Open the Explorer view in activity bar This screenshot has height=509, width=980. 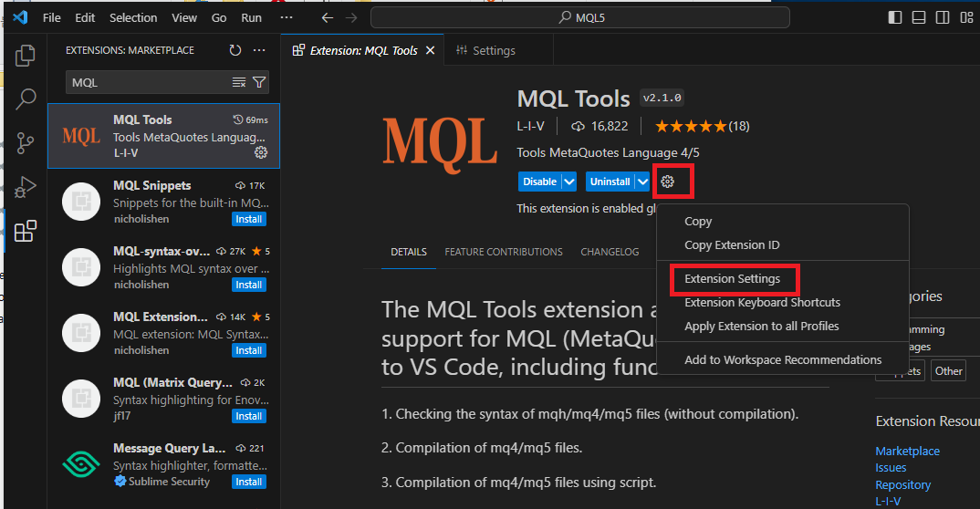[x=25, y=56]
